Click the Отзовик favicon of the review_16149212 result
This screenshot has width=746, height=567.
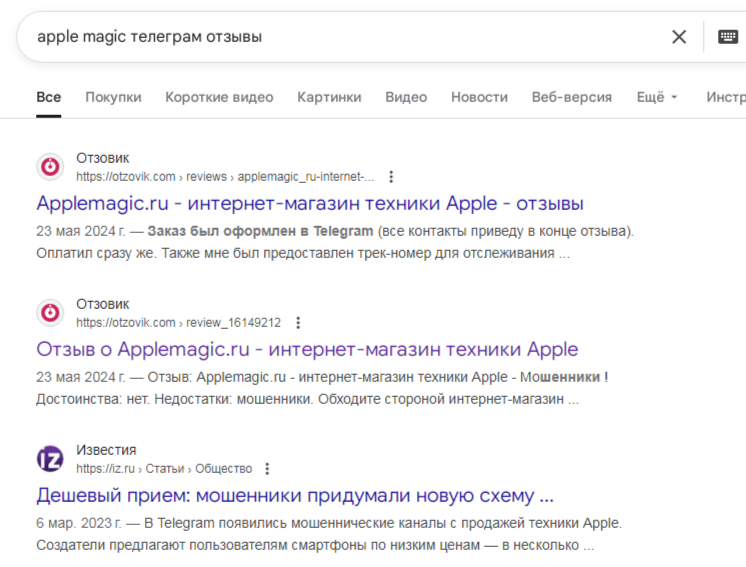(x=50, y=313)
